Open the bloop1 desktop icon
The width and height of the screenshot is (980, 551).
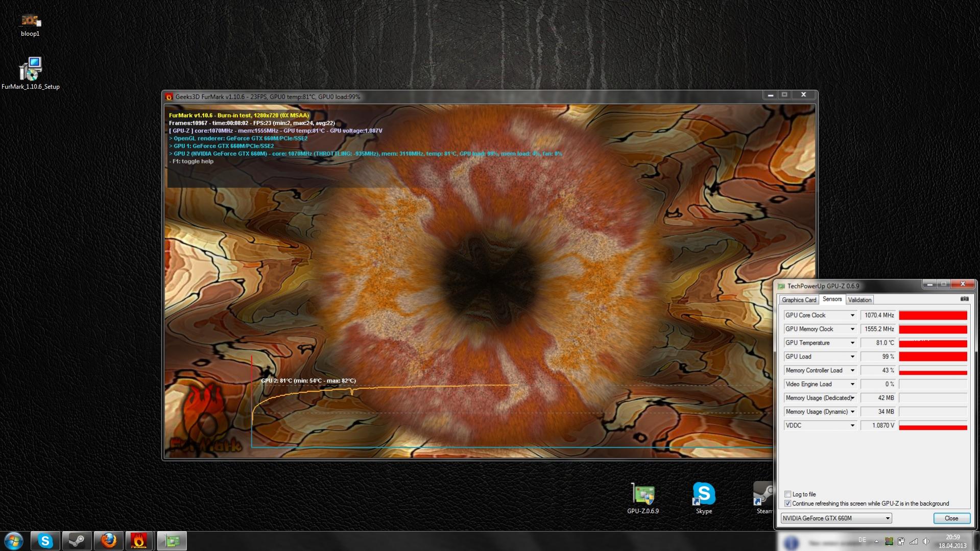pyautogui.click(x=30, y=25)
